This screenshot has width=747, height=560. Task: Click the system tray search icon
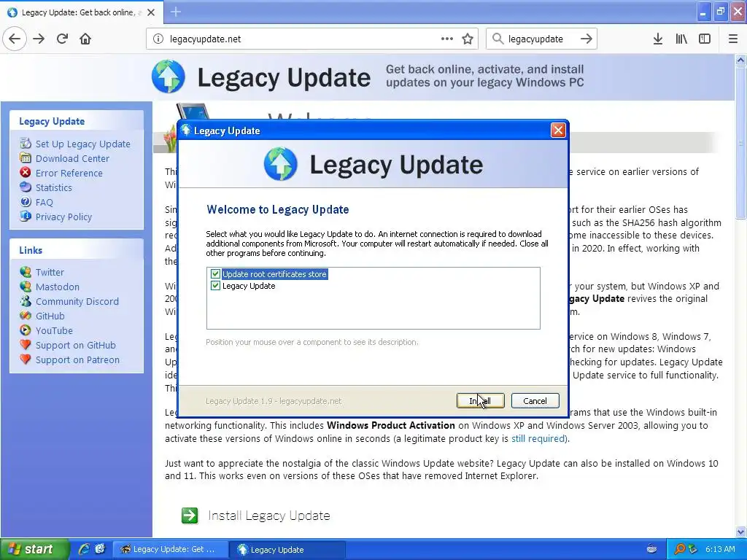(x=679, y=549)
